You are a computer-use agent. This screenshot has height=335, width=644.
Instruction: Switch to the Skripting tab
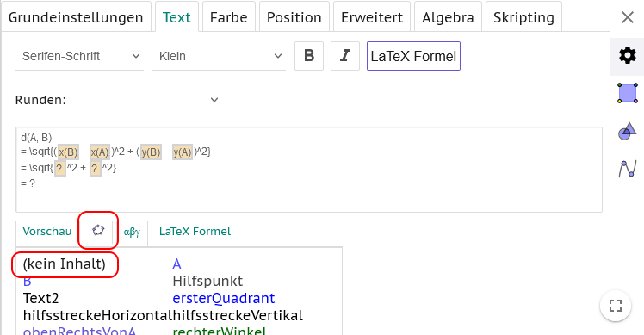point(523,17)
